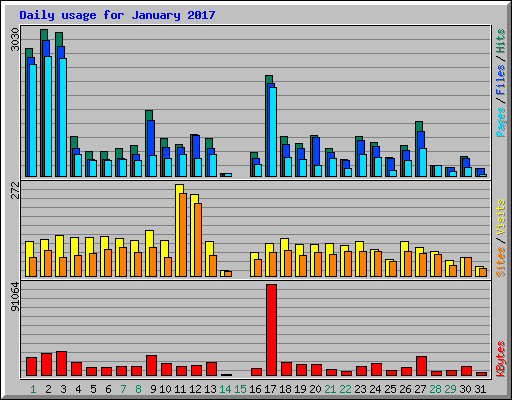This screenshot has width=512, height=400.
Task: Click the 272 visits axis value
Action: pyautogui.click(x=15, y=190)
